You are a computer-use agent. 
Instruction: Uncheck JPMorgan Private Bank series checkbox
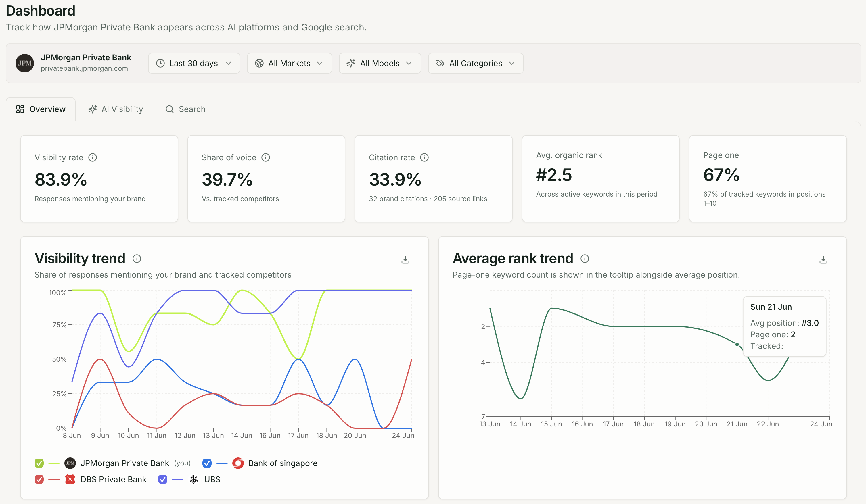click(39, 463)
